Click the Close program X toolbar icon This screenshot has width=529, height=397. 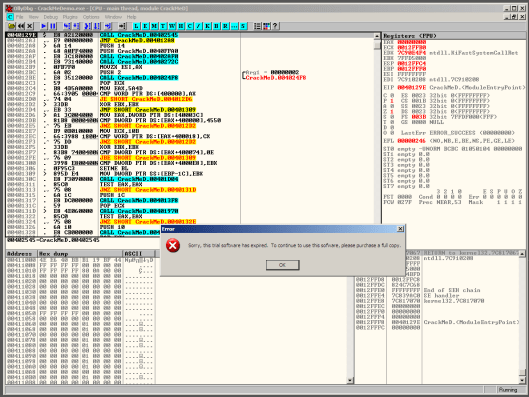coord(30,26)
